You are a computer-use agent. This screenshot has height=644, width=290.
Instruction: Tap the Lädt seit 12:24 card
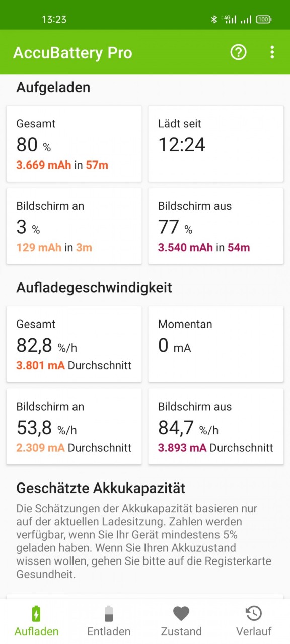click(x=215, y=143)
